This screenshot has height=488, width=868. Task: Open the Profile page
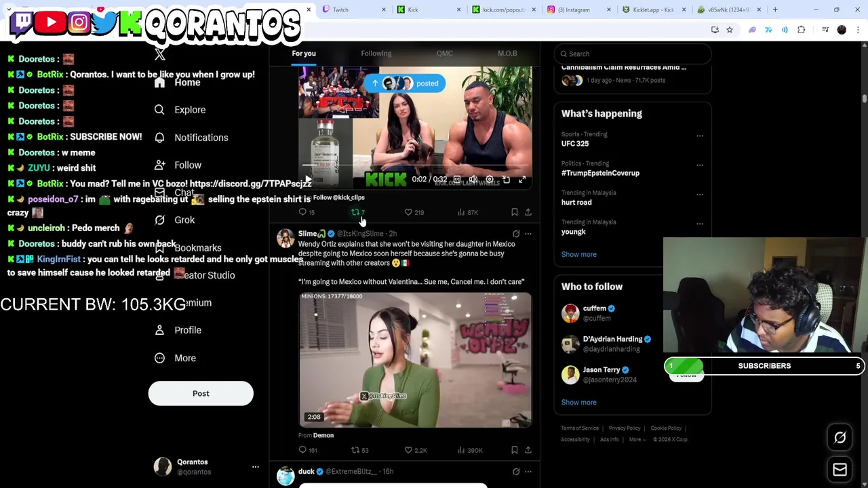click(178, 330)
